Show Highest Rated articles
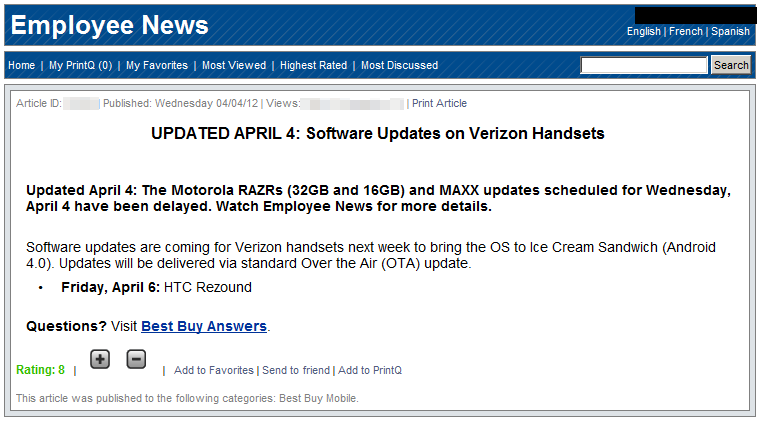This screenshot has height=422, width=762. (313, 66)
